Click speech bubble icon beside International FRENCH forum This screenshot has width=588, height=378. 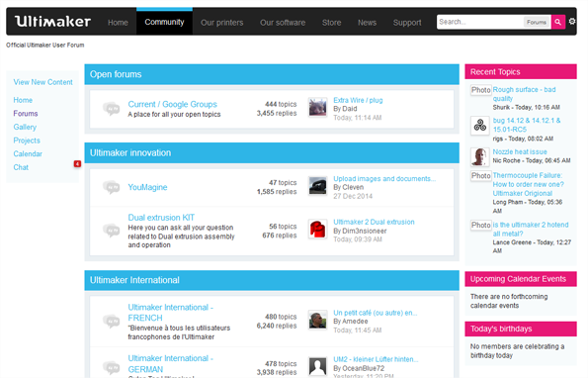click(112, 321)
